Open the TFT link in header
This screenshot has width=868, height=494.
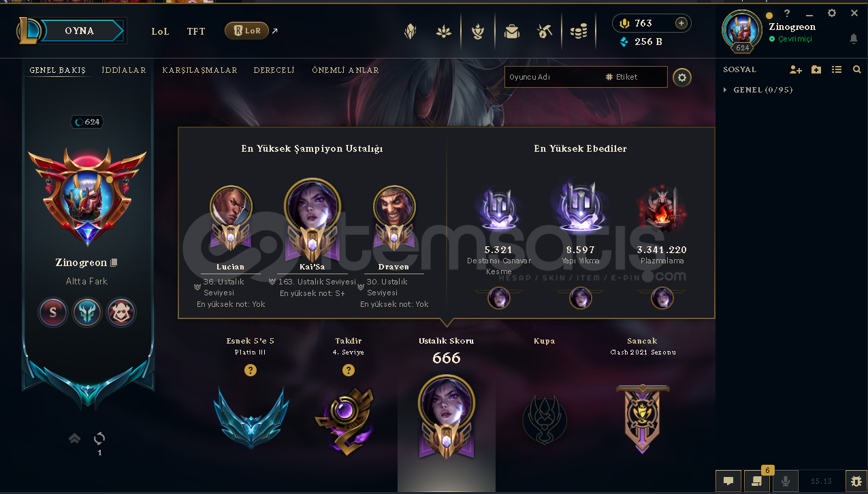196,31
